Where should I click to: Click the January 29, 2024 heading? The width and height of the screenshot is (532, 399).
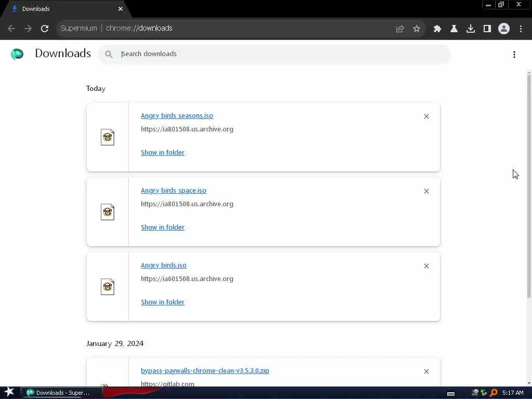115,343
